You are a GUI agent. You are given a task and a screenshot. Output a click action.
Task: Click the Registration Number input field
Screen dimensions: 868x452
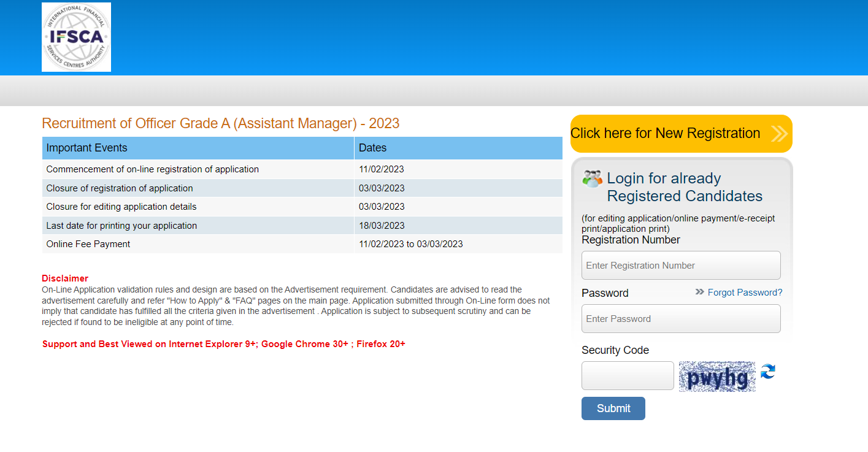coord(681,265)
